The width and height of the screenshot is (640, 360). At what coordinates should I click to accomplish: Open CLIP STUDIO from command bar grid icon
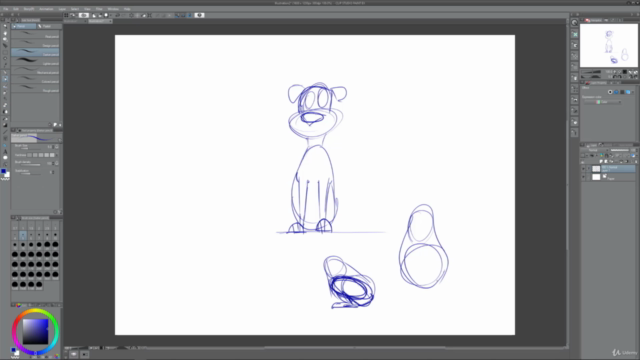(66, 16)
